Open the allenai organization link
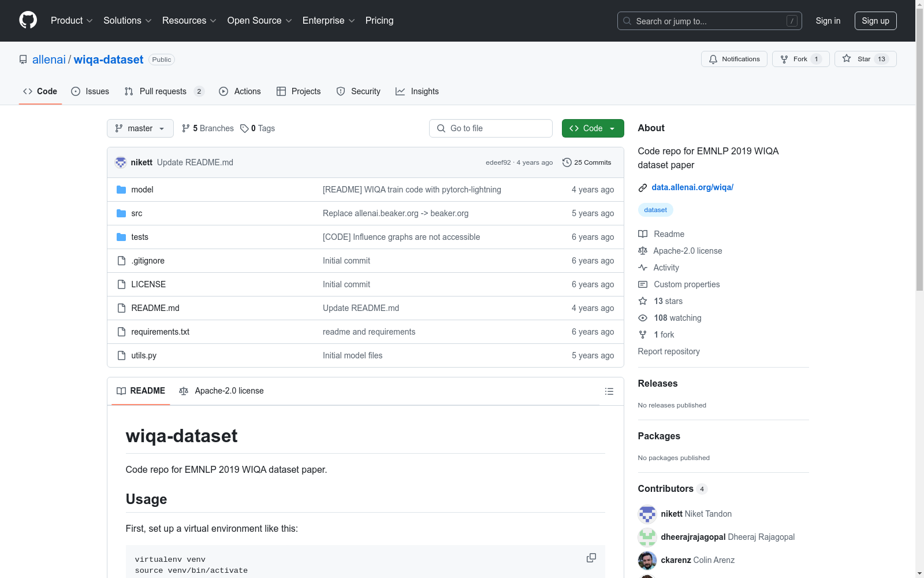This screenshot has height=578, width=924. pyautogui.click(x=49, y=60)
